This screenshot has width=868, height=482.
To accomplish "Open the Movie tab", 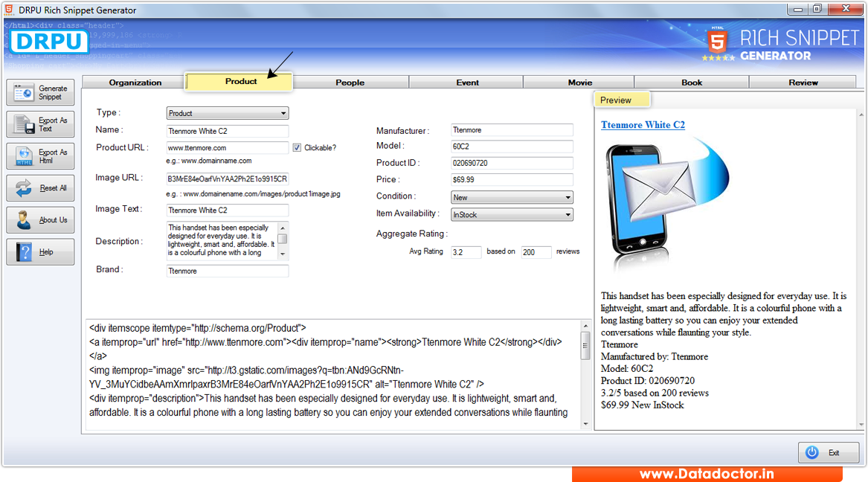I will 579,83.
